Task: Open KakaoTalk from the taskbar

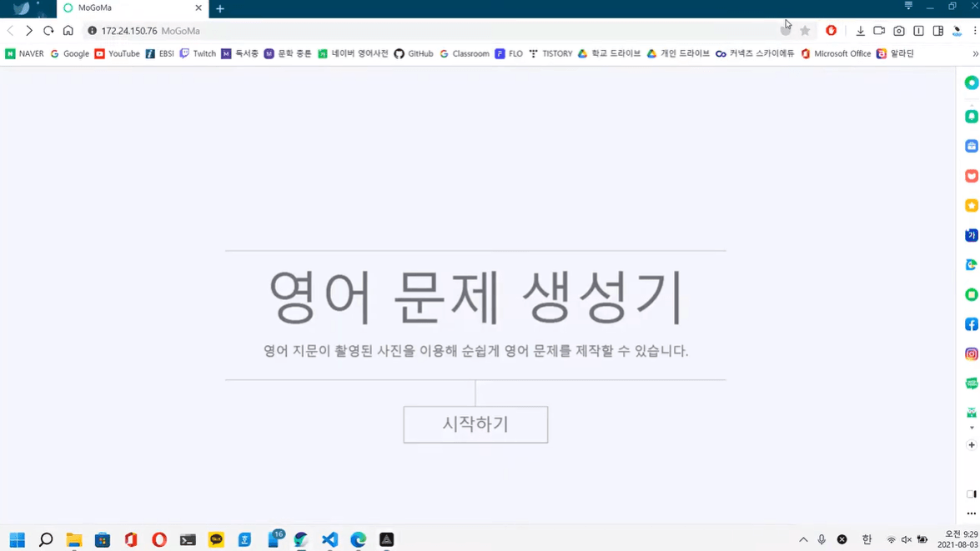Action: click(217, 538)
